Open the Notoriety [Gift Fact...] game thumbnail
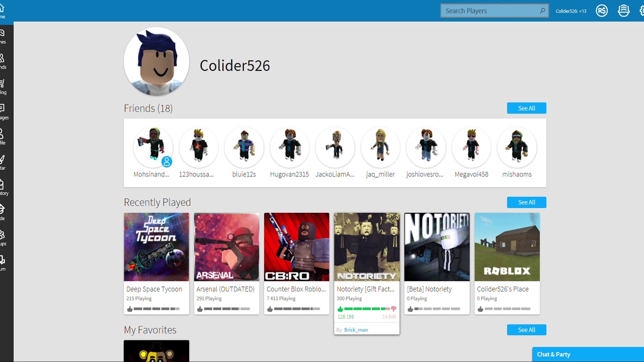 pos(367,247)
